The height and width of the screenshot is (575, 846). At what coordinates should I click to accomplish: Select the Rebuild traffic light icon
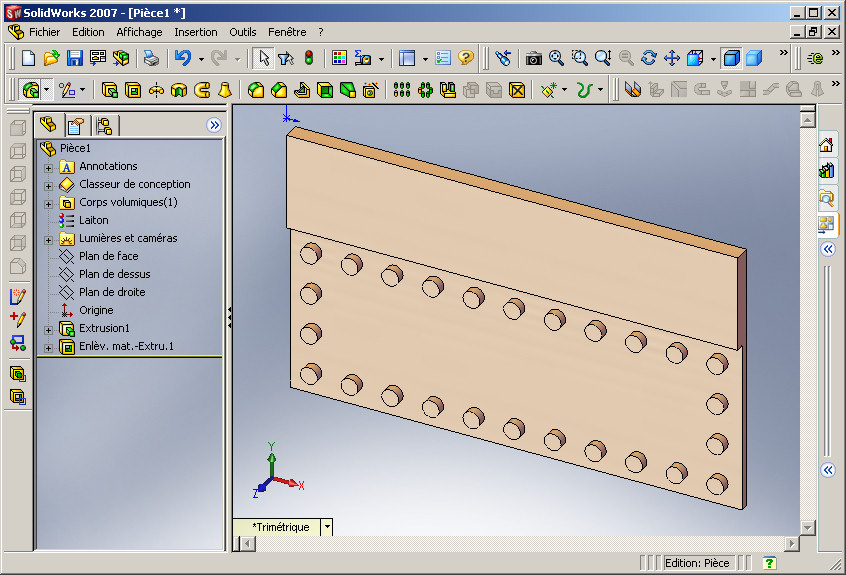tap(309, 58)
